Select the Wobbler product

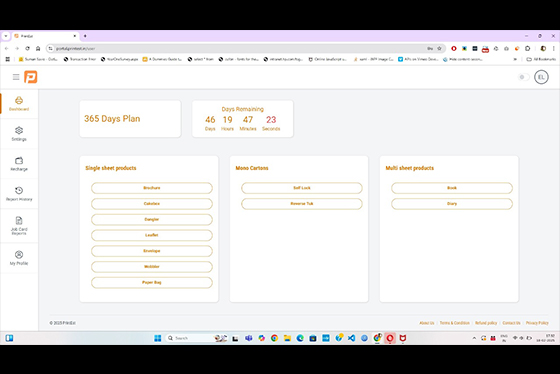pyautogui.click(x=152, y=266)
